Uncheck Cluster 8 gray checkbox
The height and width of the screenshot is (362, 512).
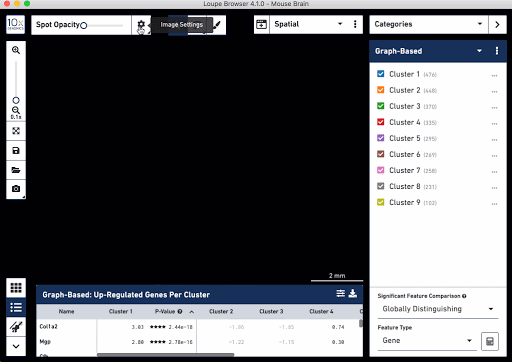pyautogui.click(x=381, y=186)
